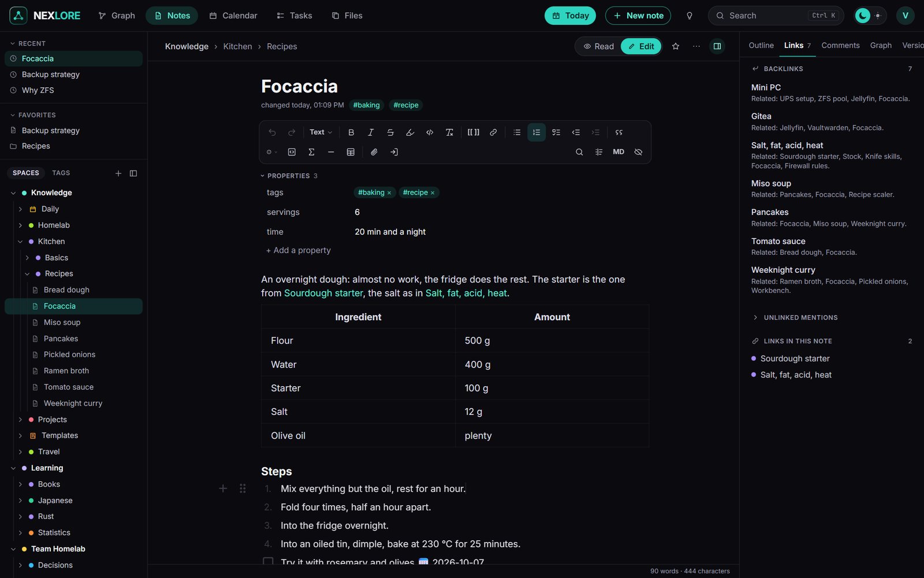Viewport: 924px width, 578px height.
Task: Insert a horizontal rule
Action: (x=331, y=152)
